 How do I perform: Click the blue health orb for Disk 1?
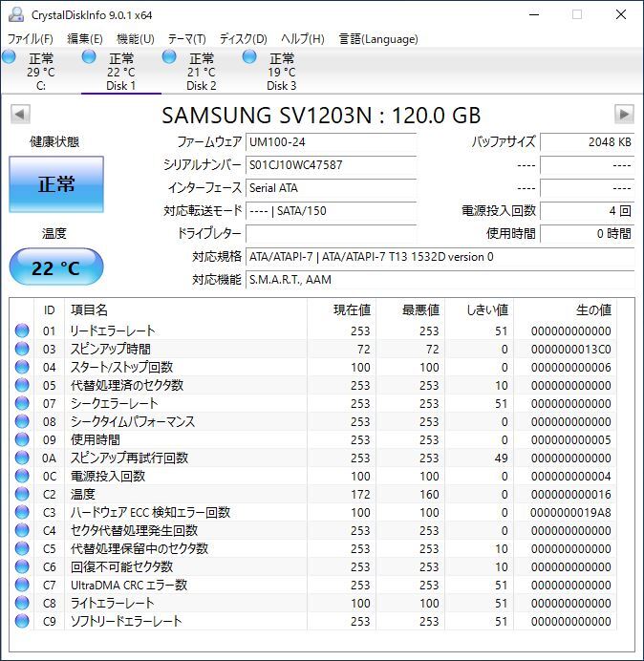point(89,57)
